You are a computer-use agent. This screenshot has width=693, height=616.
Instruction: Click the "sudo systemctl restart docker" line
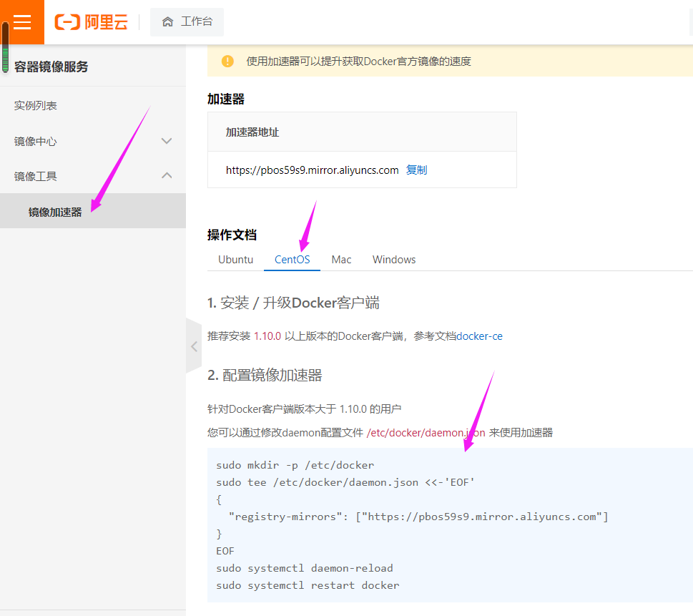308,585
